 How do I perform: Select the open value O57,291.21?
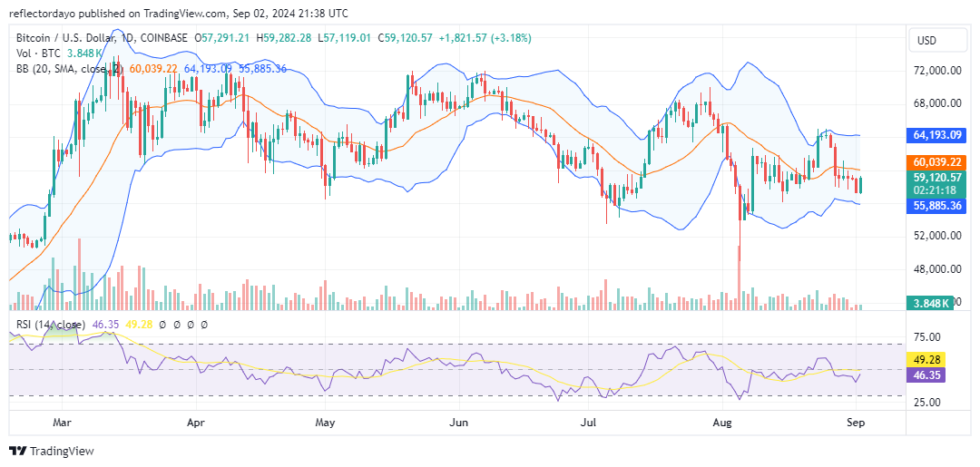point(221,38)
